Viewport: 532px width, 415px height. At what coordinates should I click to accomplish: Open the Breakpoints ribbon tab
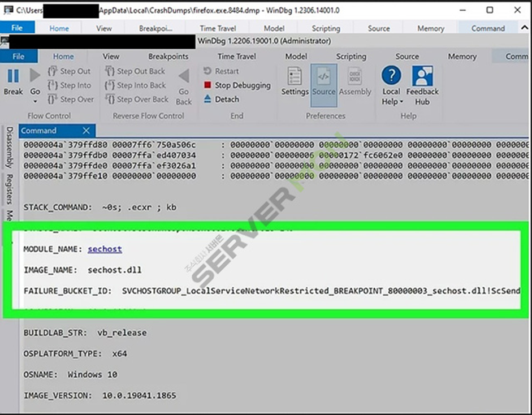pos(168,57)
